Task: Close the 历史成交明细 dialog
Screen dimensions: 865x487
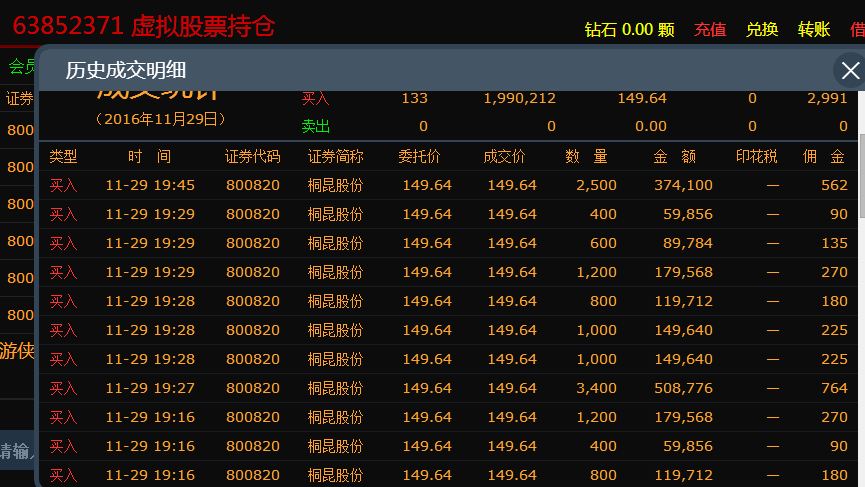Action: pos(850,71)
